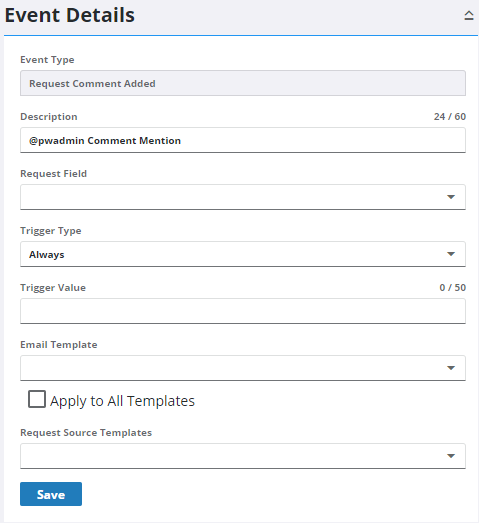Click the Request Source Templates dropdown arrow
The height and width of the screenshot is (523, 479).
tap(451, 456)
